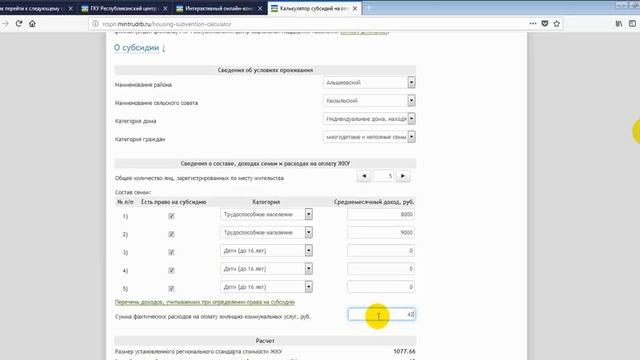The width and height of the screenshot is (640, 360).
Task: Click the income field for member 4
Action: [381, 269]
